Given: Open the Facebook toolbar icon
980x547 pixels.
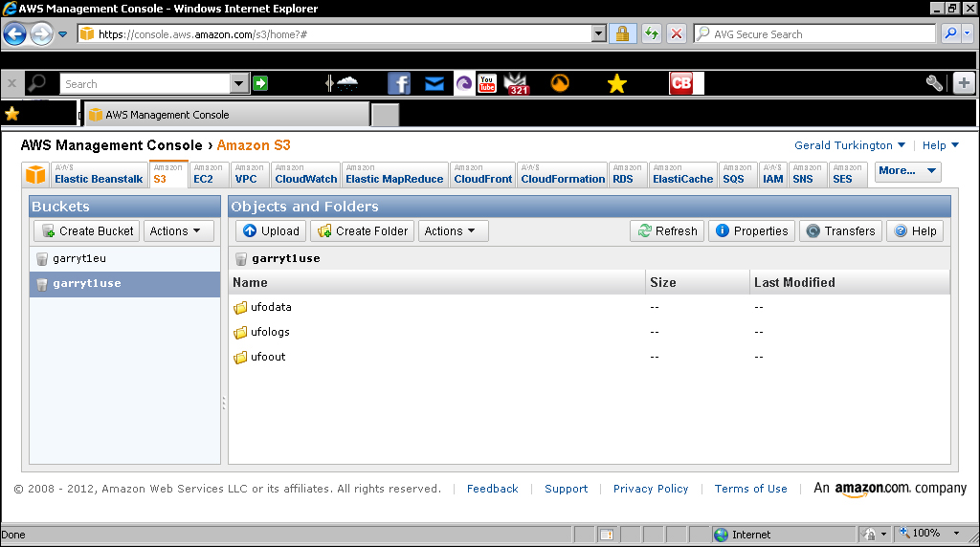Looking at the screenshot, I should 399,83.
